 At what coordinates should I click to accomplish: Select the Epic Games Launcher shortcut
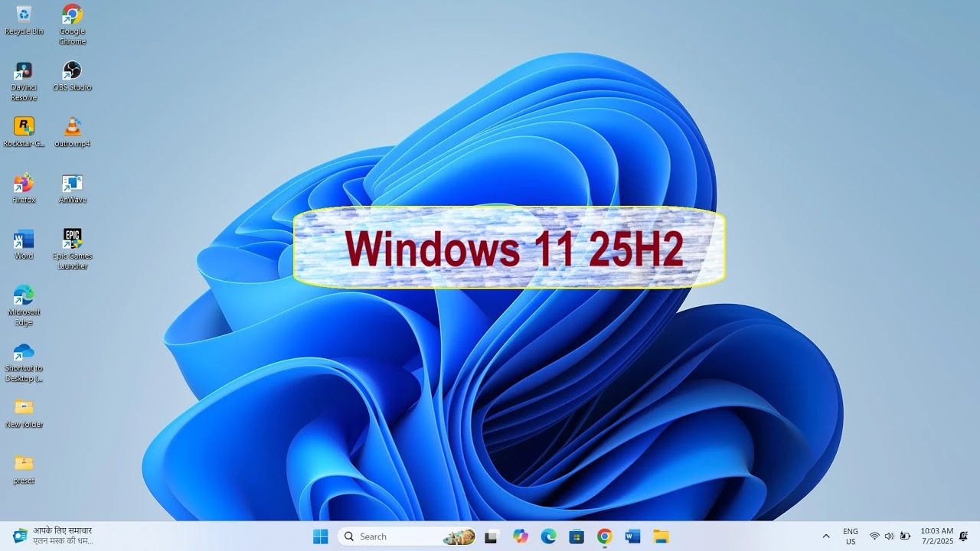click(72, 249)
